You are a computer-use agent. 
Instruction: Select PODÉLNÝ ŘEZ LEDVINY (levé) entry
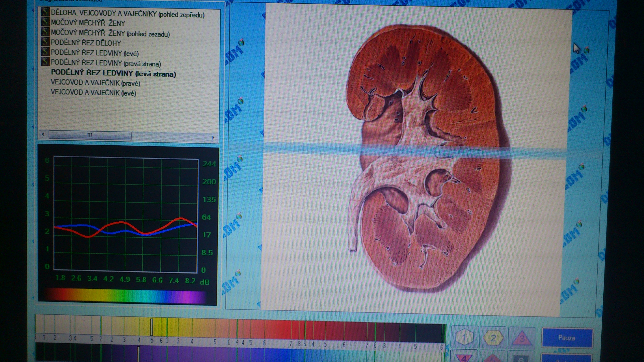pos(95,53)
